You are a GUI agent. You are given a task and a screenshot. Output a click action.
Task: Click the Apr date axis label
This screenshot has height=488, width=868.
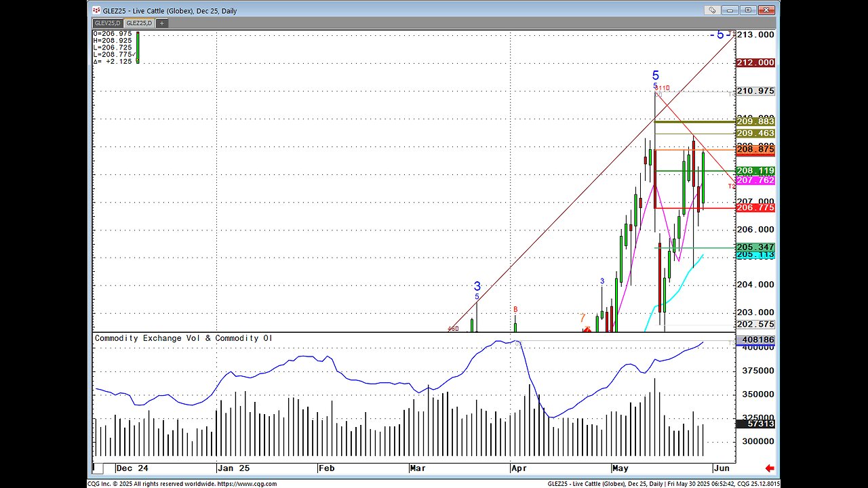coord(519,468)
